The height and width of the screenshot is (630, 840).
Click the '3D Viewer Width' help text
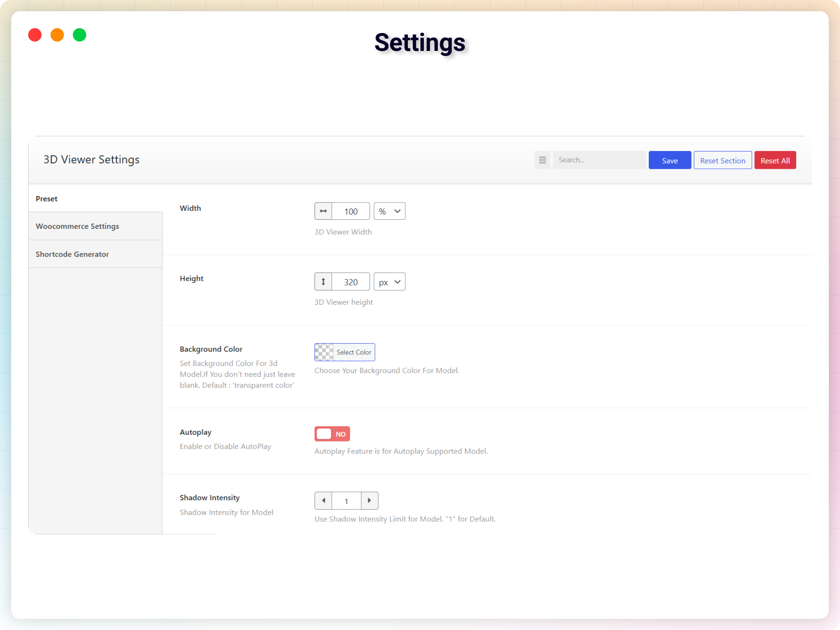[x=343, y=231]
